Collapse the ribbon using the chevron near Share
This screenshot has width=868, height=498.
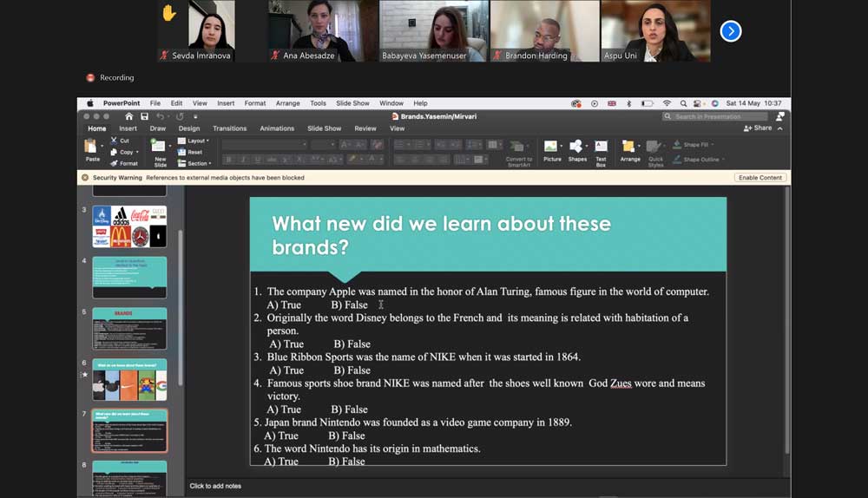779,128
